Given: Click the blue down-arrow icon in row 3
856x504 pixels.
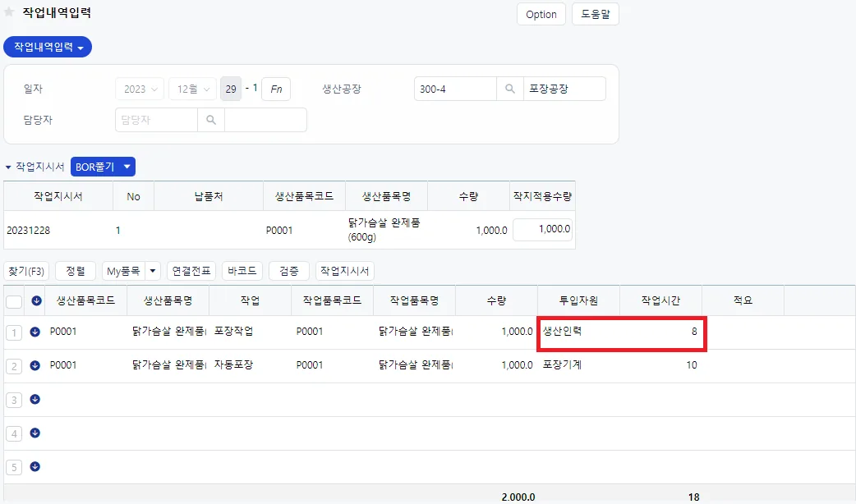Looking at the screenshot, I should tap(35, 399).
